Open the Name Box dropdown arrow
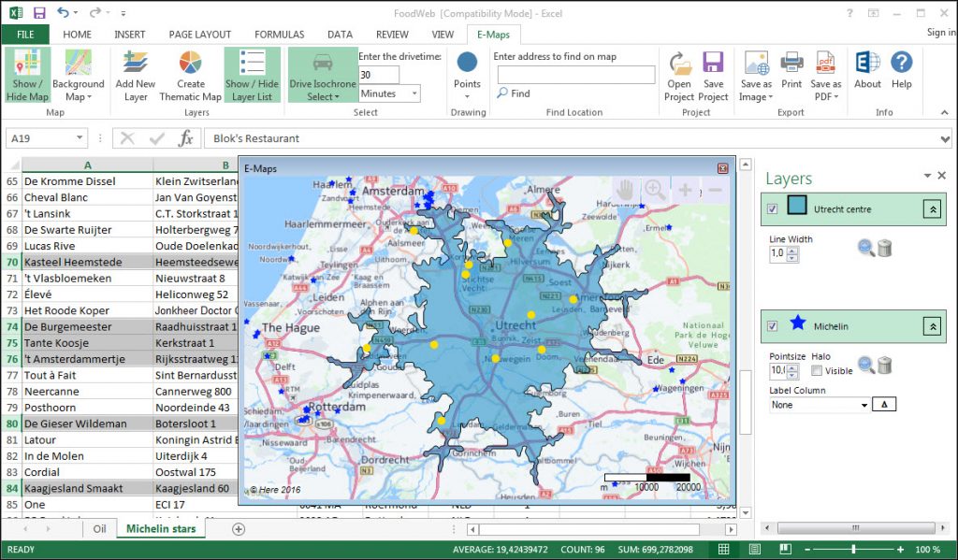958x560 pixels. click(x=80, y=138)
